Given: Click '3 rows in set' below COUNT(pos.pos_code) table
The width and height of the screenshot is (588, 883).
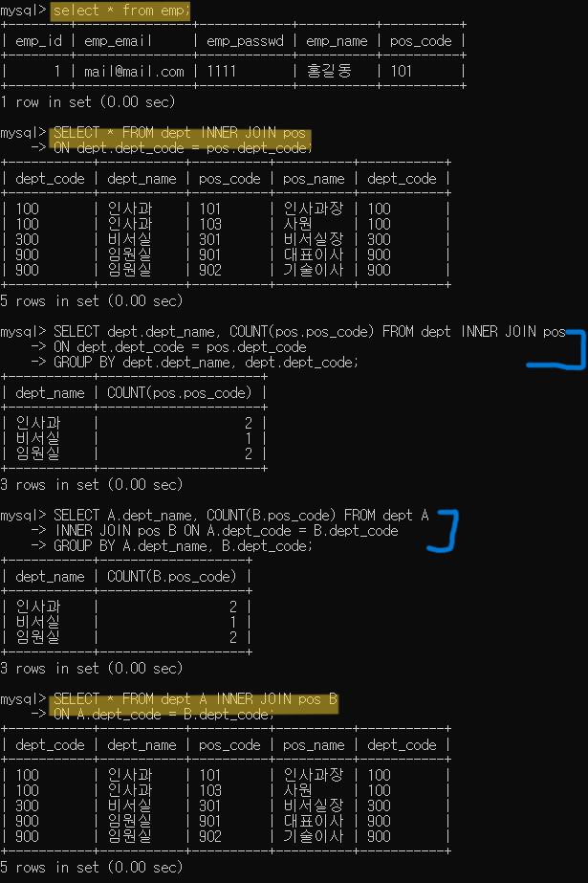Looking at the screenshot, I should (x=91, y=485).
